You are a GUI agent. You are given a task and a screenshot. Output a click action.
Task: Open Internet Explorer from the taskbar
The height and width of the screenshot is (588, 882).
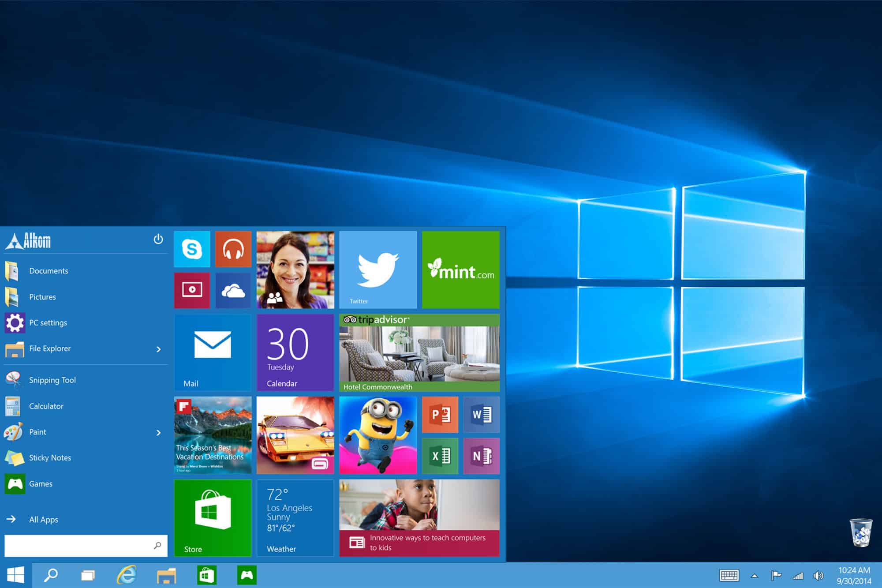click(x=127, y=575)
